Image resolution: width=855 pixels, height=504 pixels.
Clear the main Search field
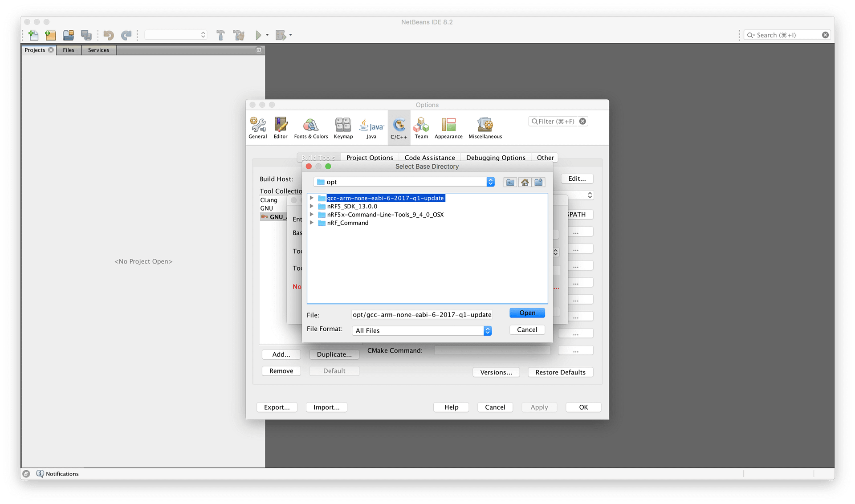click(x=825, y=35)
